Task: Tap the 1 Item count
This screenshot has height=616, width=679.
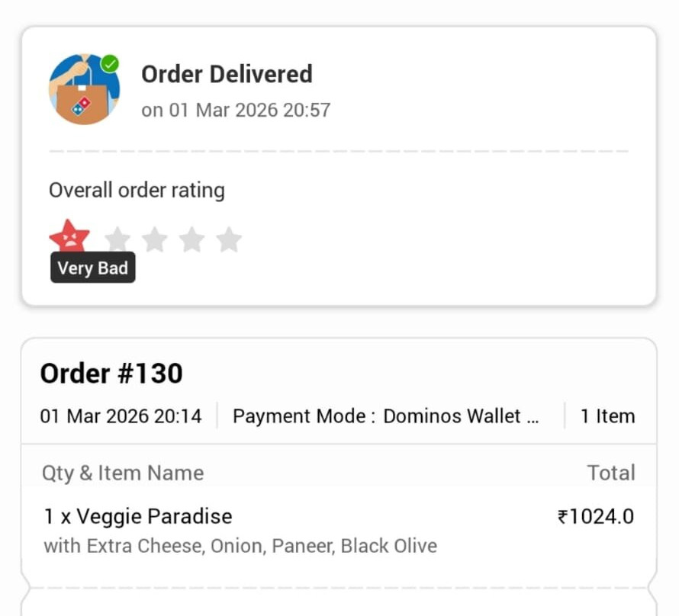Action: [x=607, y=416]
